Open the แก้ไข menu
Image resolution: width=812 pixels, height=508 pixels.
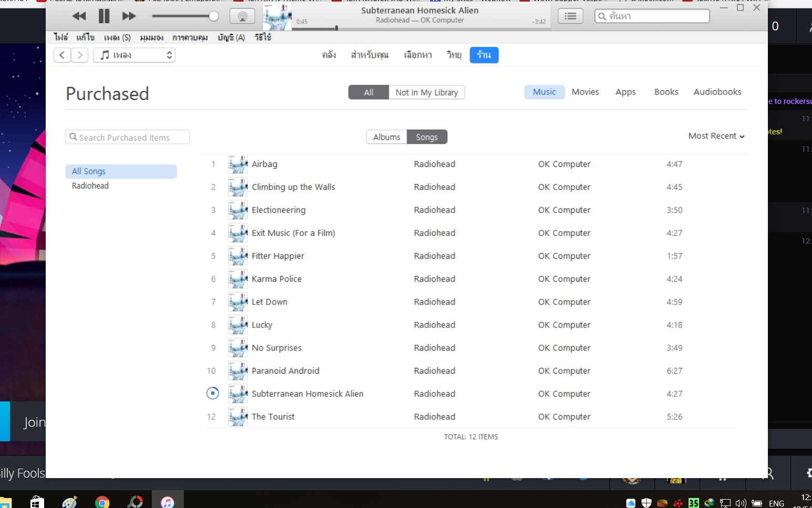tap(86, 37)
